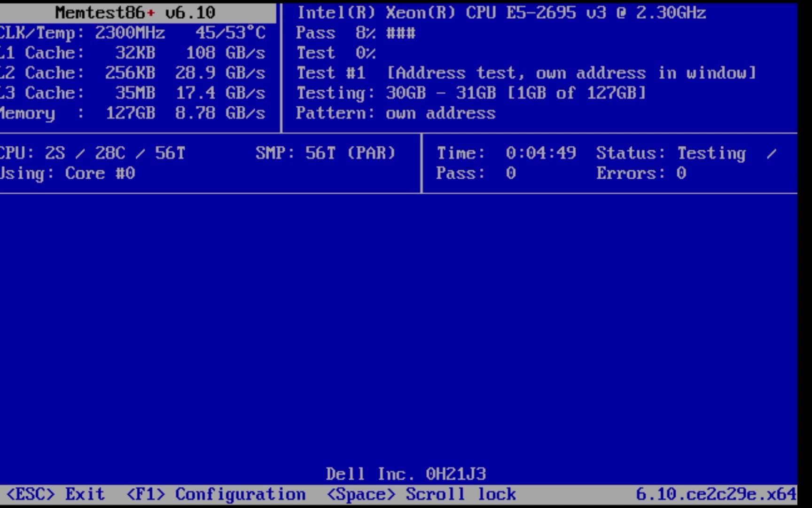Click the Test 0% progress line
Image resolution: width=812 pixels, height=508 pixels.
pyautogui.click(x=336, y=53)
